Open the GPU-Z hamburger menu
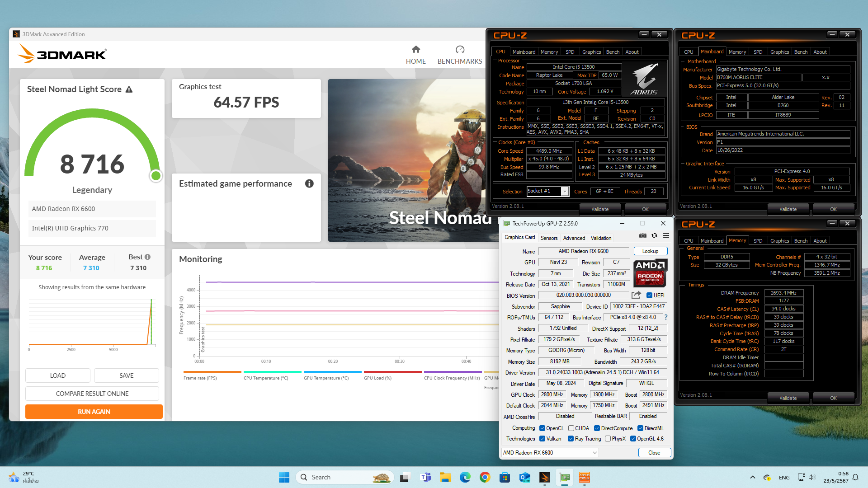 click(x=666, y=235)
